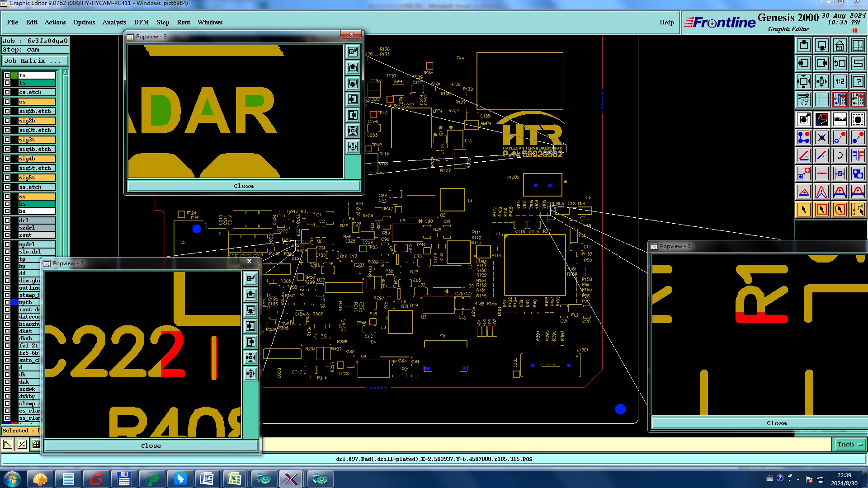868x488 pixels.
Task: Click the green color swatch beside to layer
Action: [14, 75]
